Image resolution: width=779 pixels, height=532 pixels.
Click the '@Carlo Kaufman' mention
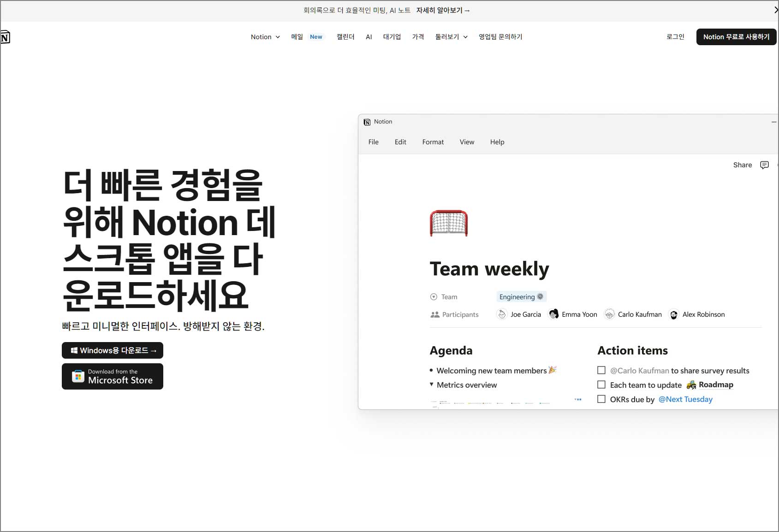639,371
